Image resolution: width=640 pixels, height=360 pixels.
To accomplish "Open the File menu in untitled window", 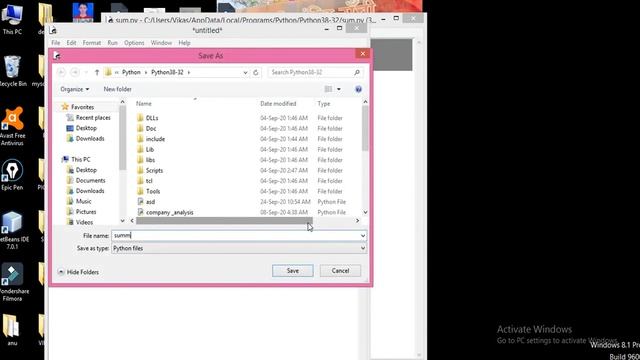I will (x=56, y=43).
